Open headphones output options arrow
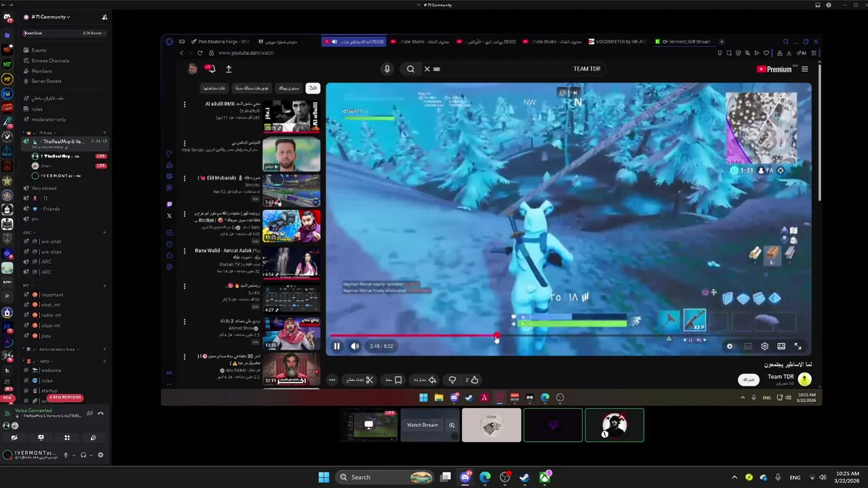This screenshot has height=488, width=868. [92, 455]
